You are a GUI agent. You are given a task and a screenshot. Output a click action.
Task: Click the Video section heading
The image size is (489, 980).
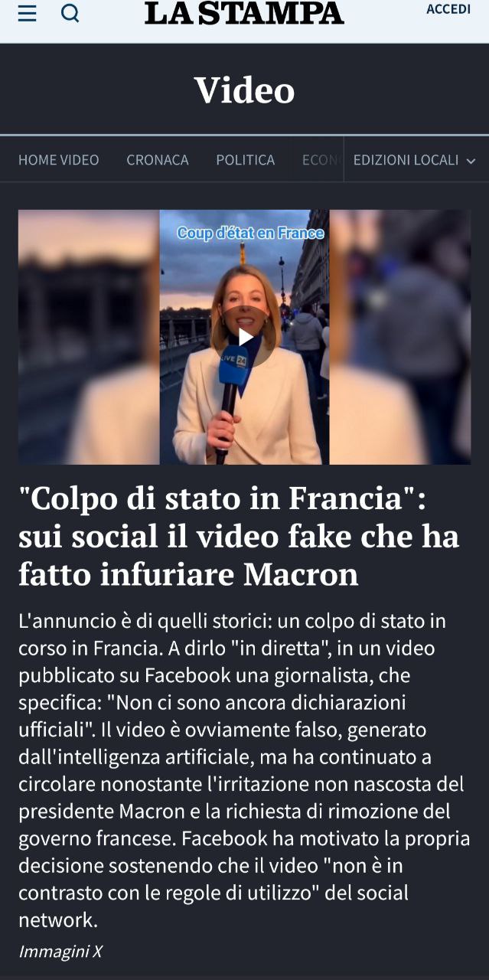click(x=244, y=90)
